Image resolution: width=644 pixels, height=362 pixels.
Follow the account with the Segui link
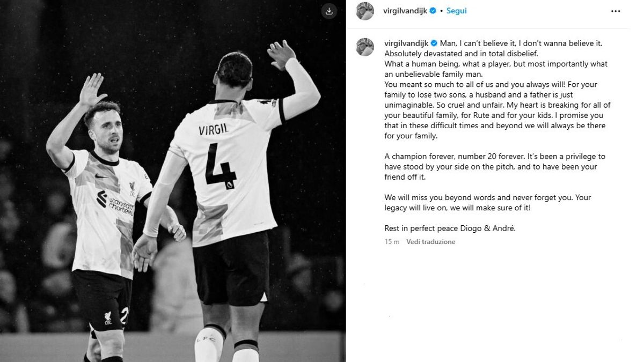coord(456,11)
